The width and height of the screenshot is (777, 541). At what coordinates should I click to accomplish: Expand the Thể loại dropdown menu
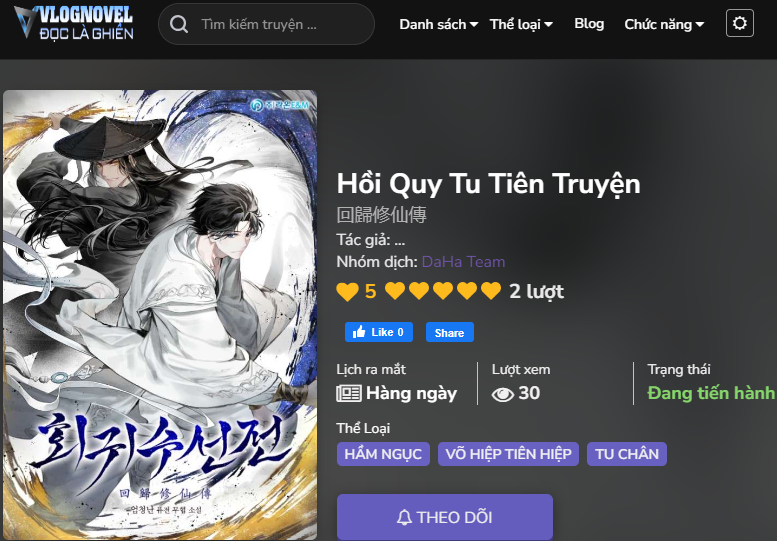point(521,24)
